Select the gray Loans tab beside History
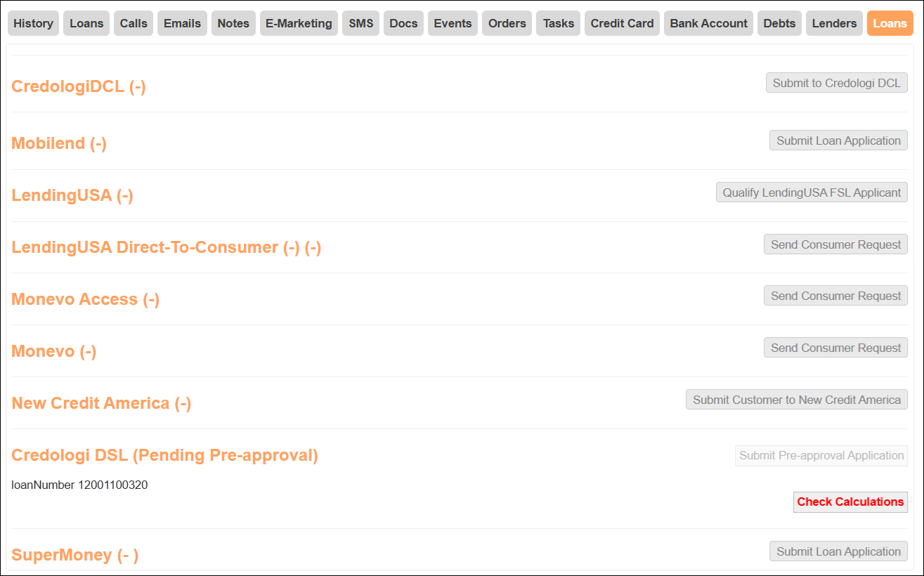 [87, 23]
